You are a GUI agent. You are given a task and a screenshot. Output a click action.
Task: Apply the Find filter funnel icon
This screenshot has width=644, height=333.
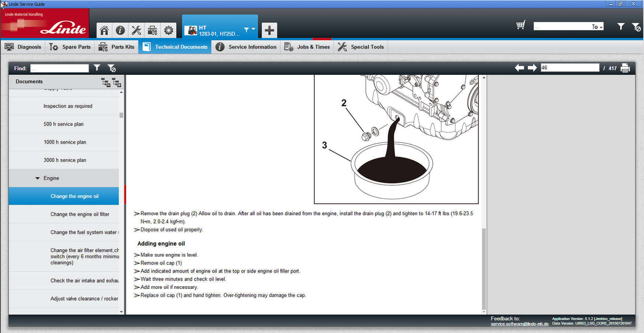click(x=97, y=68)
